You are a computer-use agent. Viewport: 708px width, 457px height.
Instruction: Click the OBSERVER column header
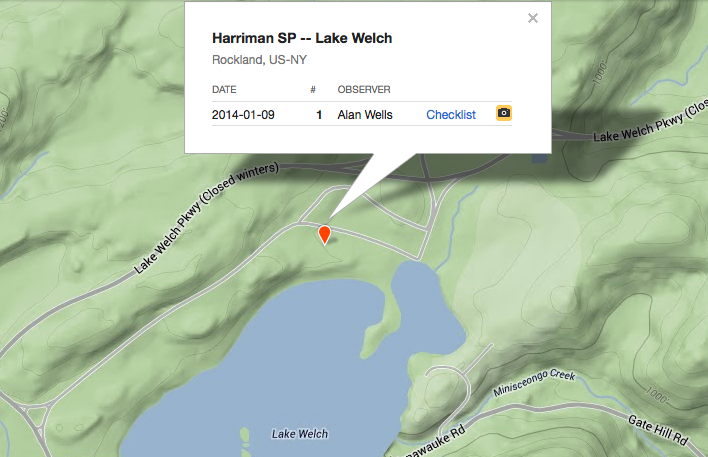364,89
